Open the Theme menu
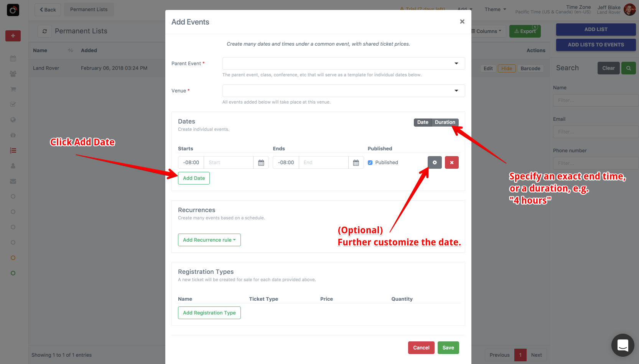Viewport: 639px width, 364px height. coord(495,9)
